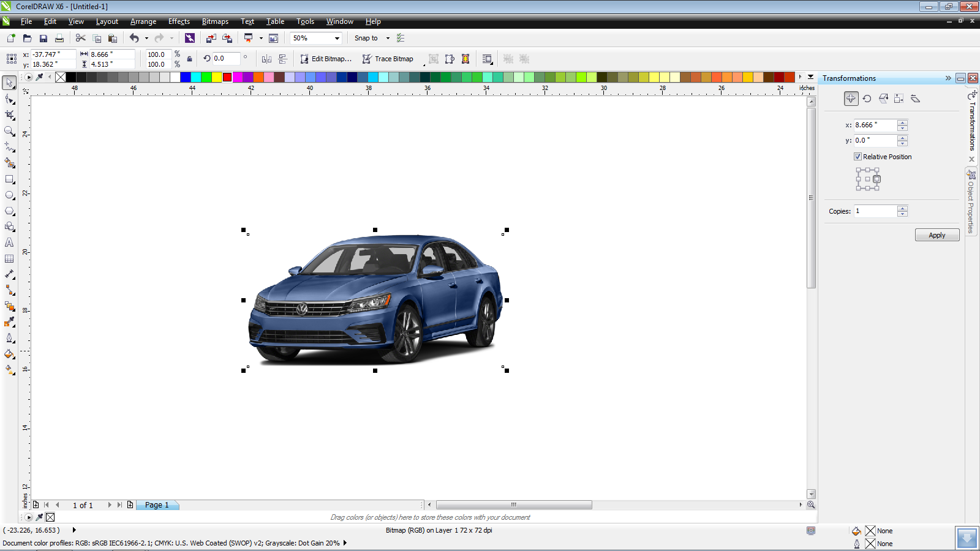Select Position mode in Transformations docker

[851, 98]
